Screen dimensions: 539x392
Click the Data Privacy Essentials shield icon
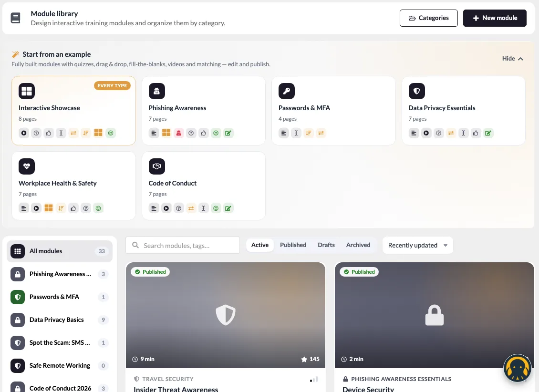pyautogui.click(x=416, y=91)
